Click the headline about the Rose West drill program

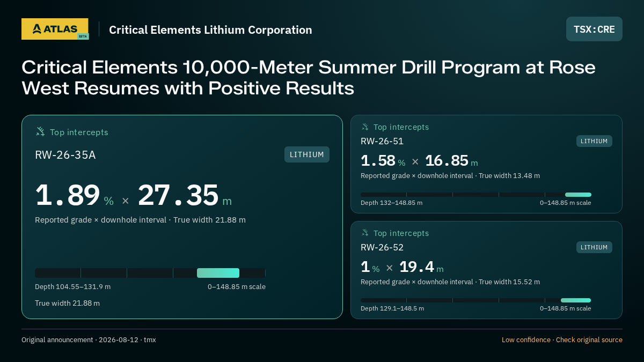309,77
